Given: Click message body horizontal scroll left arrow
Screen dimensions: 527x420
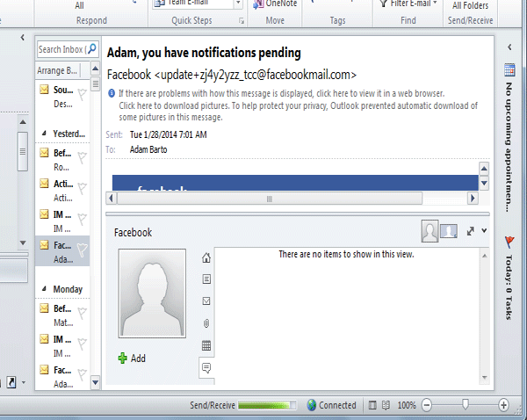Looking at the screenshot, I should pyautogui.click(x=112, y=198).
